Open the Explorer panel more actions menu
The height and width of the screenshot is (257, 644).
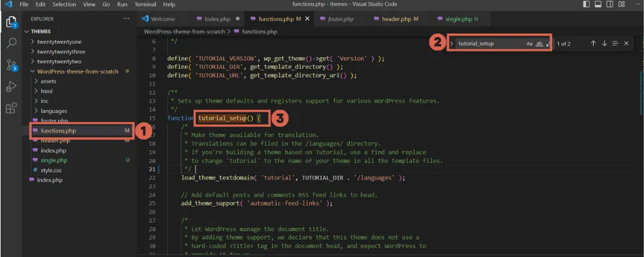[x=127, y=19]
